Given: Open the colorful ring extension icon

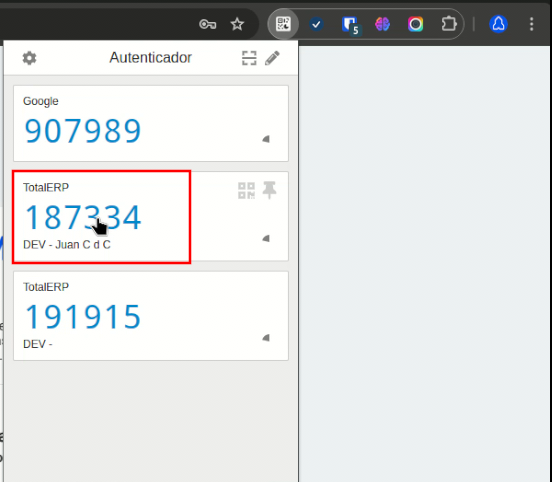Looking at the screenshot, I should point(415,24).
